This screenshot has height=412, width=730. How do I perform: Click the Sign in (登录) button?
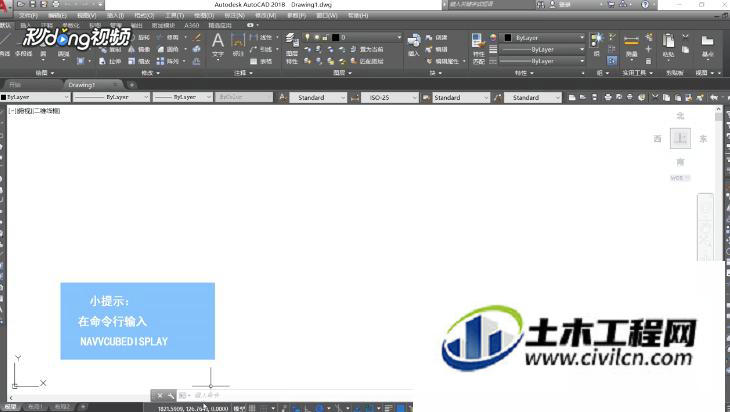(560, 4)
